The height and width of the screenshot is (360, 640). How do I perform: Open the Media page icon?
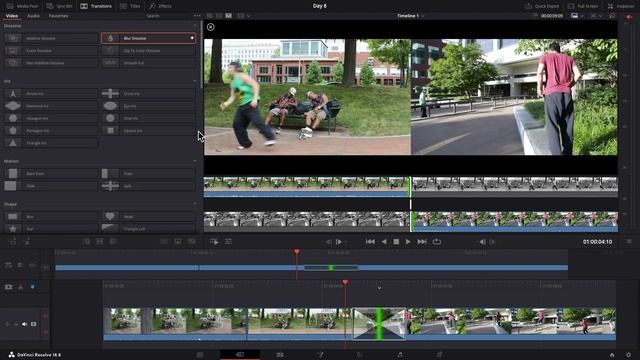click(200, 355)
